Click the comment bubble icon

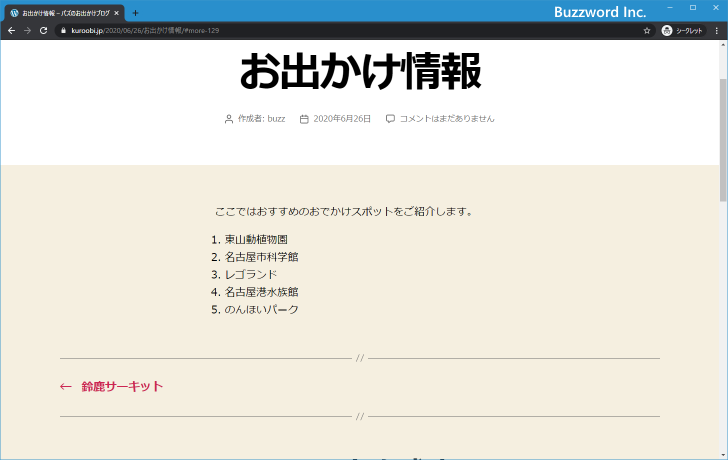[390, 119]
